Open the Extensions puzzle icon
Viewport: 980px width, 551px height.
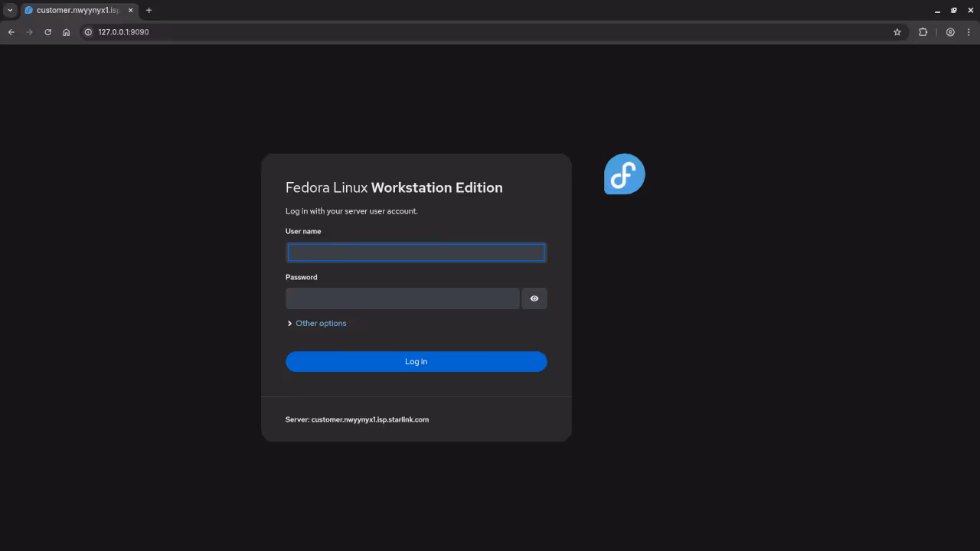pyautogui.click(x=923, y=32)
